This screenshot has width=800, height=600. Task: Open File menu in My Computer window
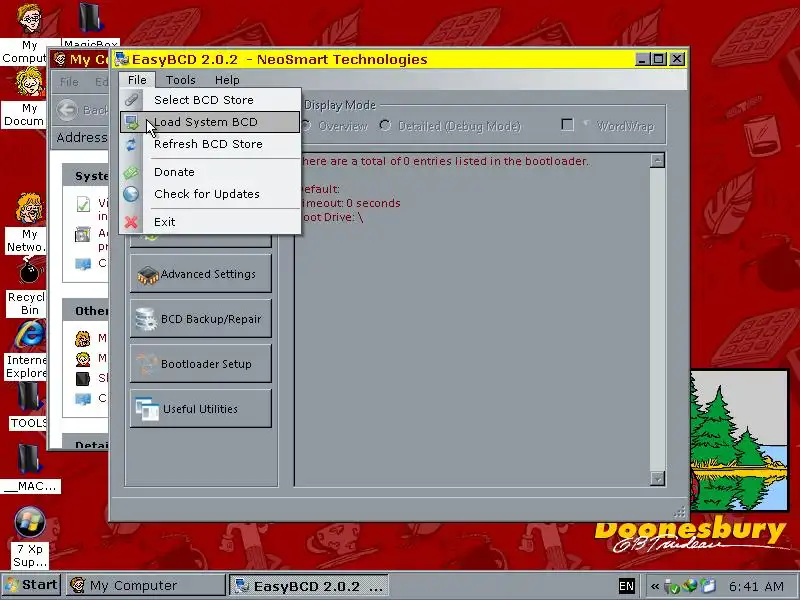click(69, 82)
